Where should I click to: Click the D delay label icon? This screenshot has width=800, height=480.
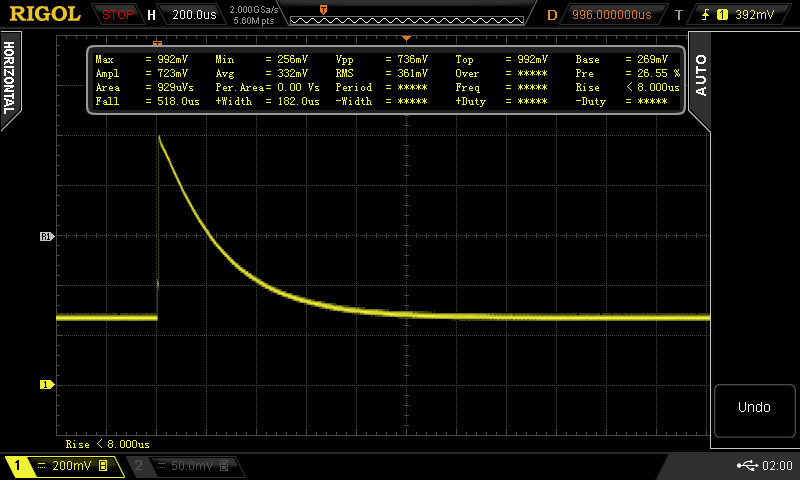coord(552,15)
